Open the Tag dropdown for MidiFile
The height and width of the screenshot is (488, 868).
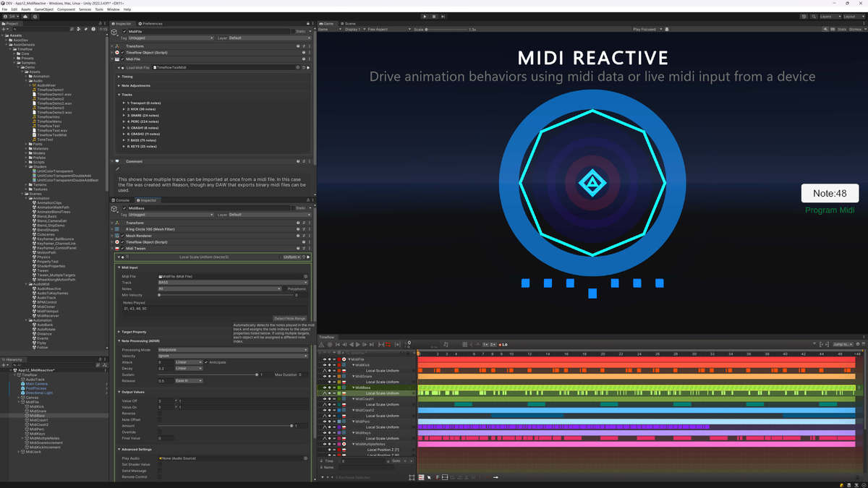pos(171,38)
